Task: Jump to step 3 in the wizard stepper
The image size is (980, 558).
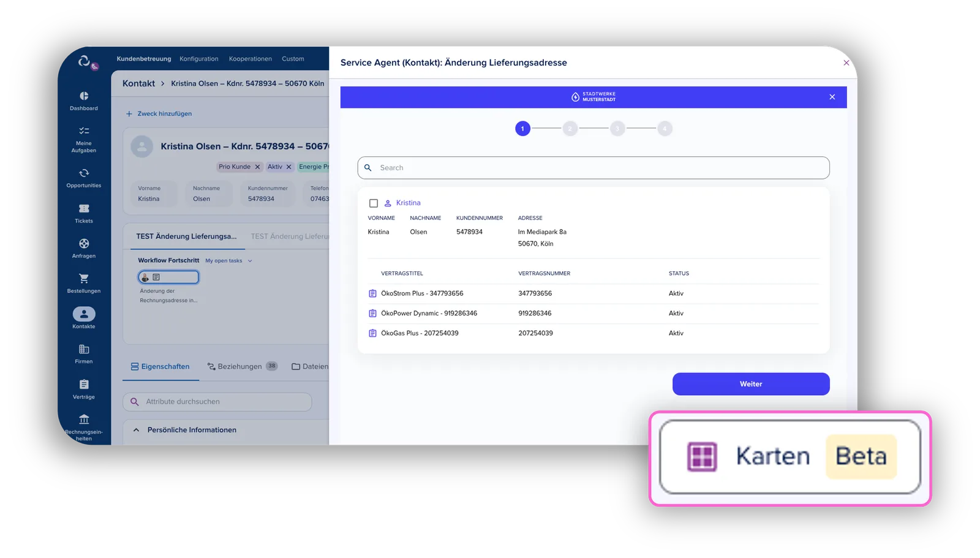Action: pos(617,129)
